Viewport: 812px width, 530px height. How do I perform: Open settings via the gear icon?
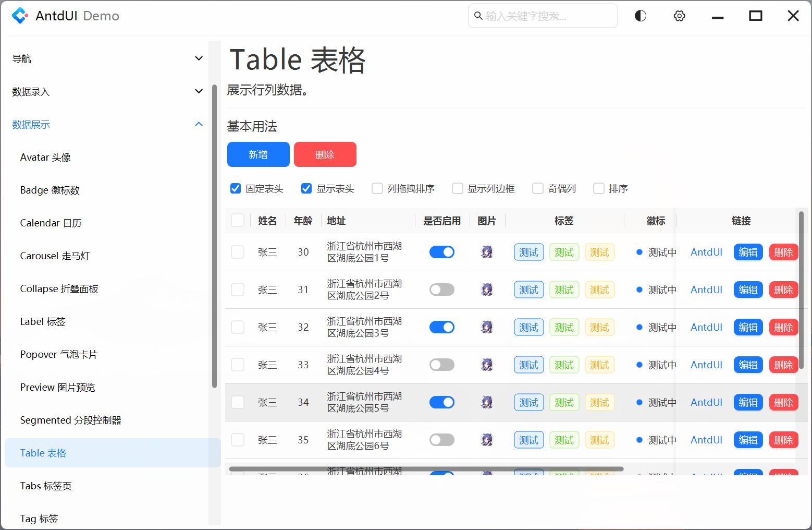pos(679,16)
